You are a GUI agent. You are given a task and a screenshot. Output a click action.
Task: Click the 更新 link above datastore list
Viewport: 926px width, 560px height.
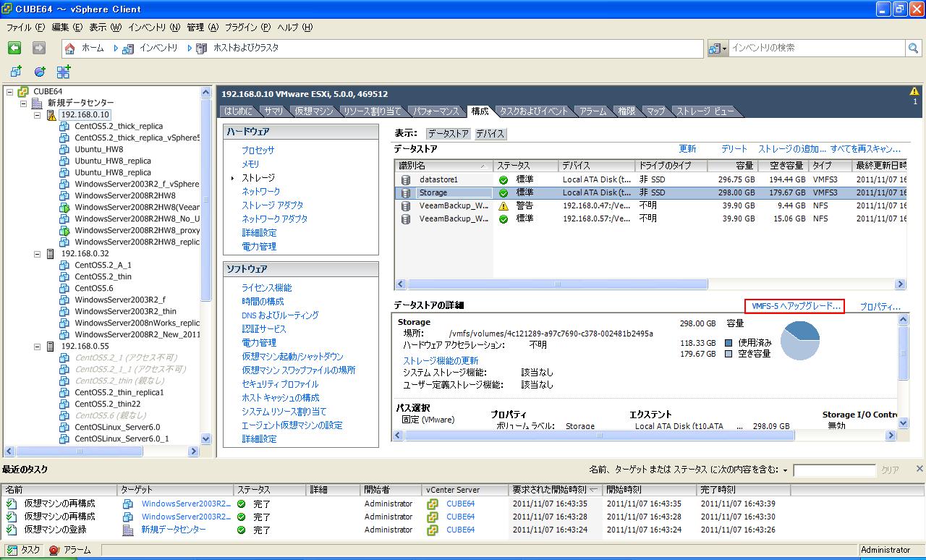point(687,148)
